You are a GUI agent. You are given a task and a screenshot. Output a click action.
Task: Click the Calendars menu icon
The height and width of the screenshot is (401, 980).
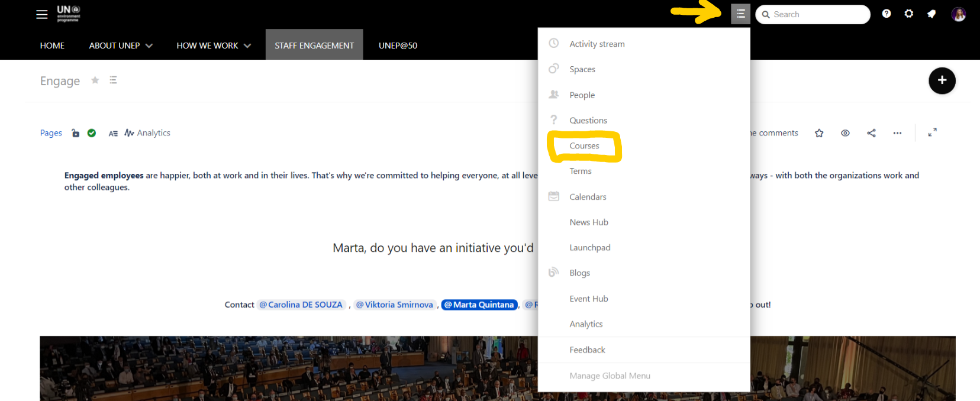(554, 196)
